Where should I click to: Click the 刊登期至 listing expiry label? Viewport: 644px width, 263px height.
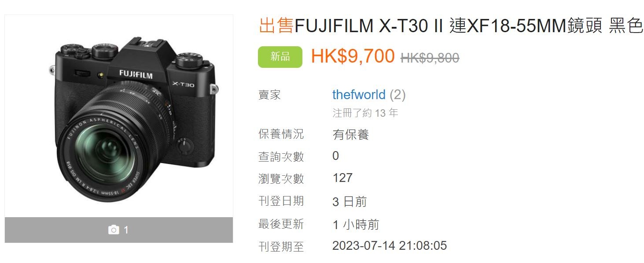pyautogui.click(x=281, y=246)
